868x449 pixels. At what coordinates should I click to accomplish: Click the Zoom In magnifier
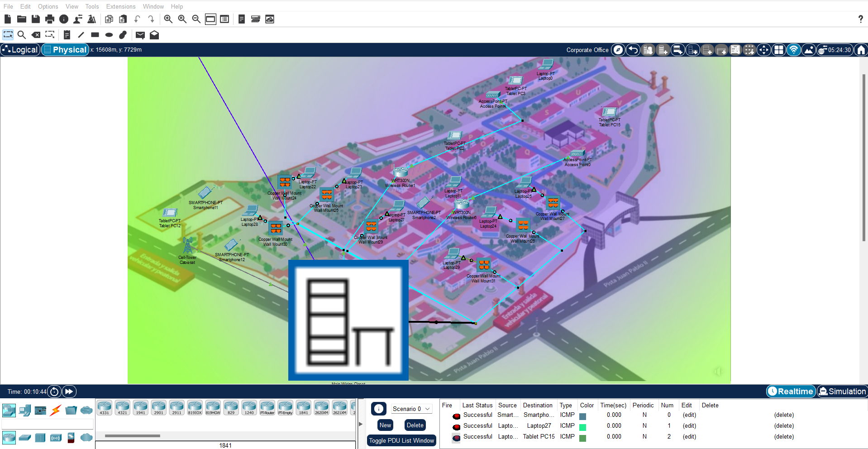point(168,19)
